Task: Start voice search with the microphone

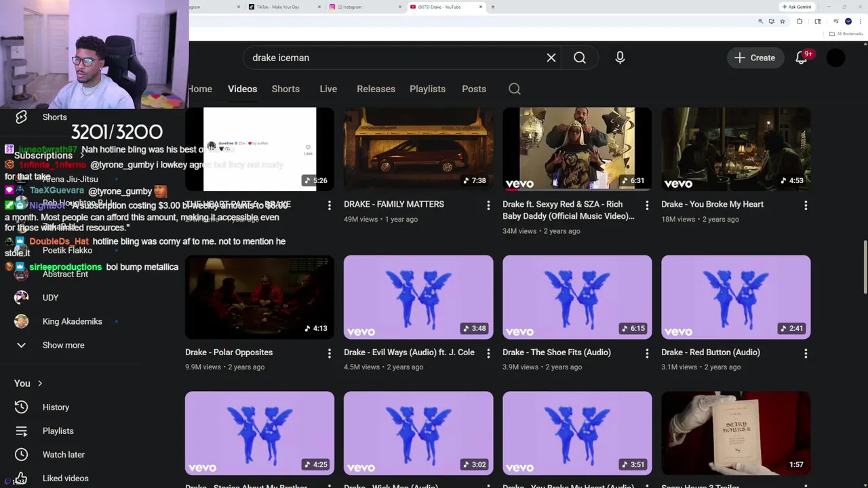Action: click(x=620, y=58)
